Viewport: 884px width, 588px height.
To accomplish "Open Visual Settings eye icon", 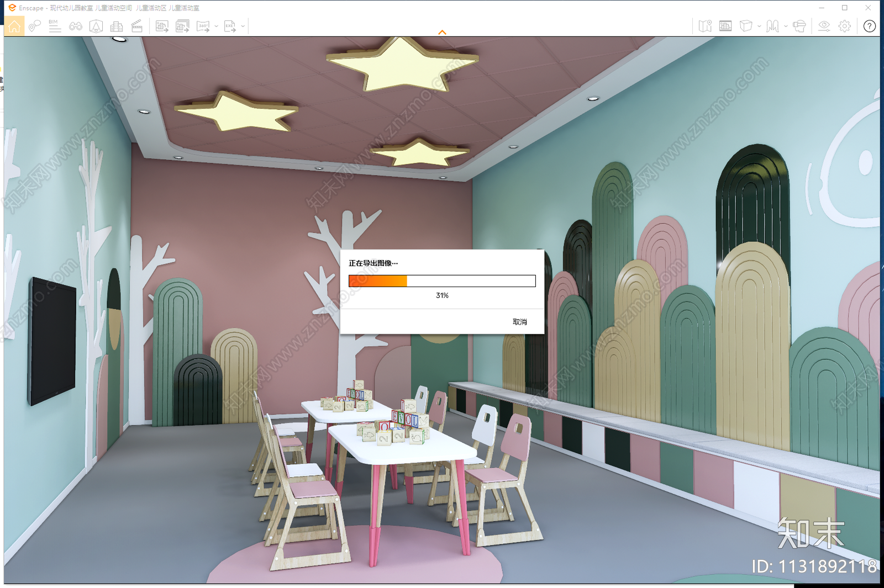I will (x=824, y=26).
